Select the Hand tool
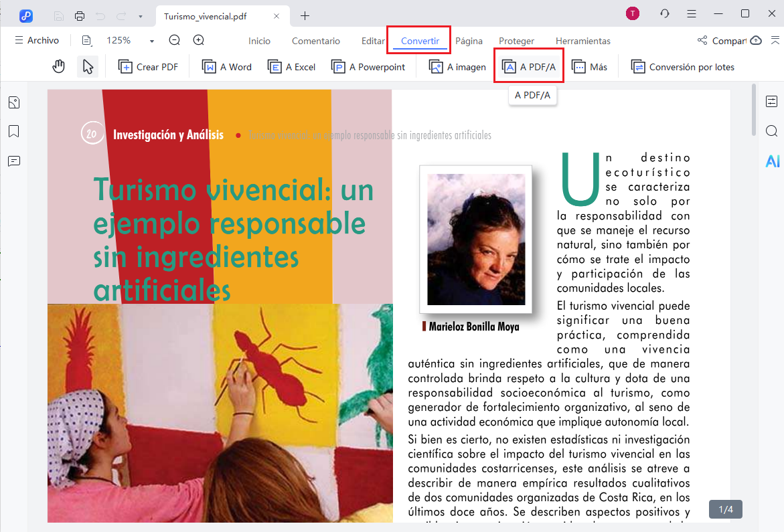This screenshot has height=532, width=784. tap(58, 66)
